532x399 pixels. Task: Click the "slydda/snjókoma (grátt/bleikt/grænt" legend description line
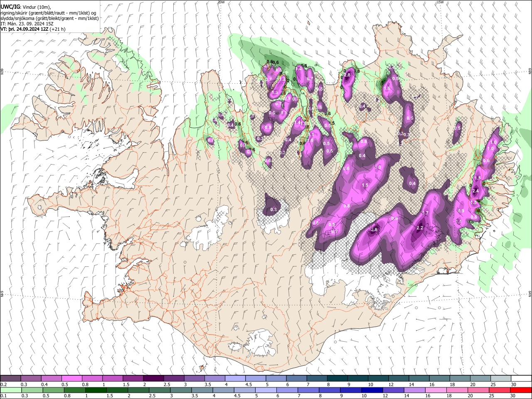pos(49,18)
